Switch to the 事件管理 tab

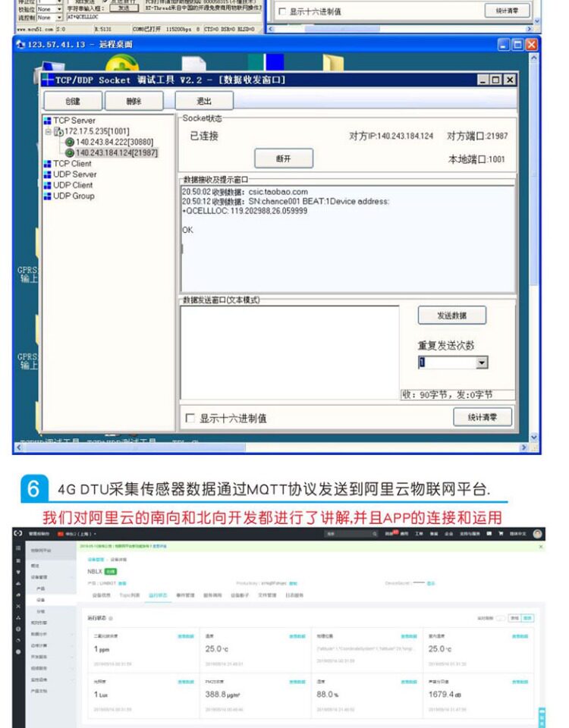coord(185,595)
